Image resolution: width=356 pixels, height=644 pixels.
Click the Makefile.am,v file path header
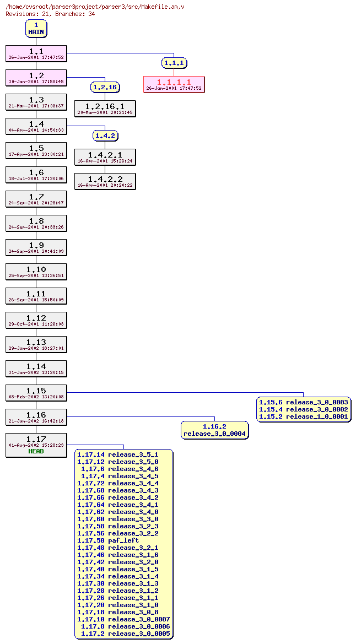(x=95, y=7)
